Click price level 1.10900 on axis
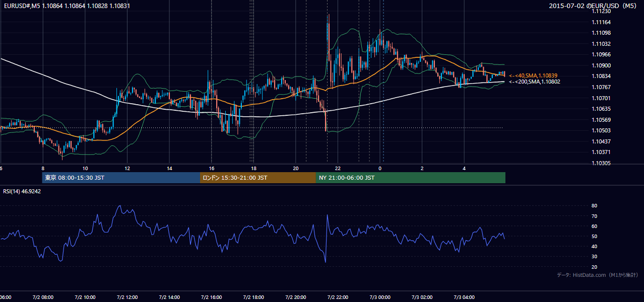 click(601, 65)
